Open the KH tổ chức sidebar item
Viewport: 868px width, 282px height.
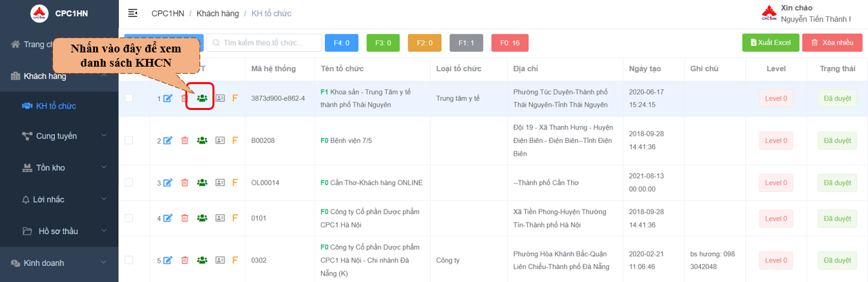(x=56, y=105)
